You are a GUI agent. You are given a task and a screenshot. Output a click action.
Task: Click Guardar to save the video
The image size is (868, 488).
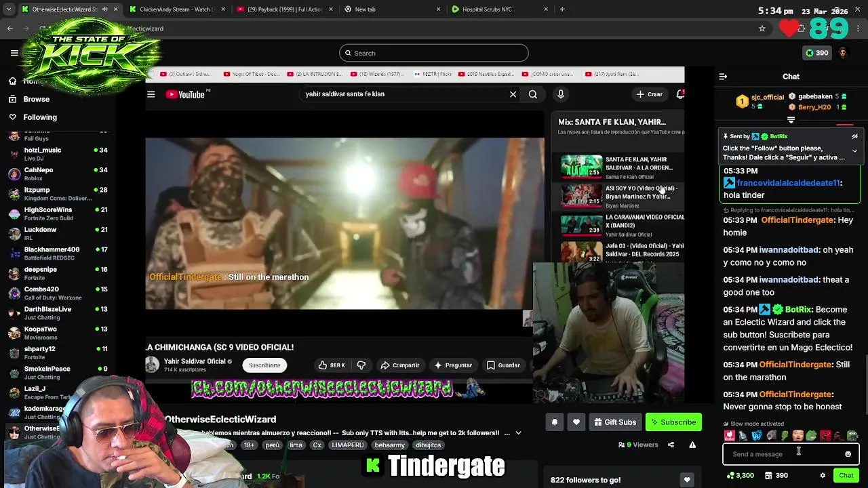click(x=502, y=365)
